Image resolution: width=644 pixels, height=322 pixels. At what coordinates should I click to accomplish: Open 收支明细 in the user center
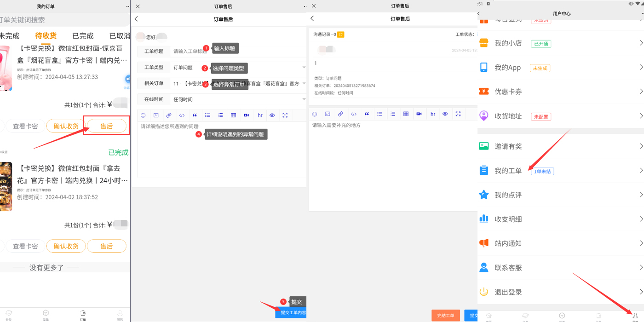(x=561, y=219)
